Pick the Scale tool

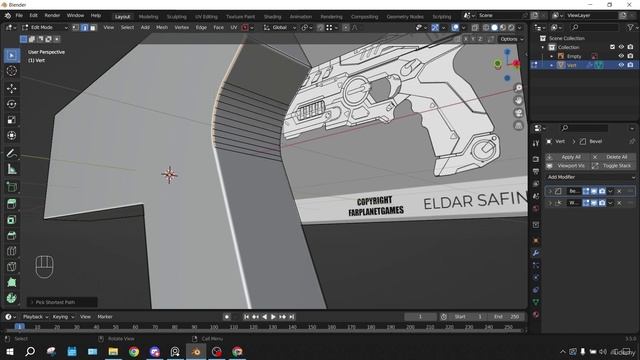(12, 120)
